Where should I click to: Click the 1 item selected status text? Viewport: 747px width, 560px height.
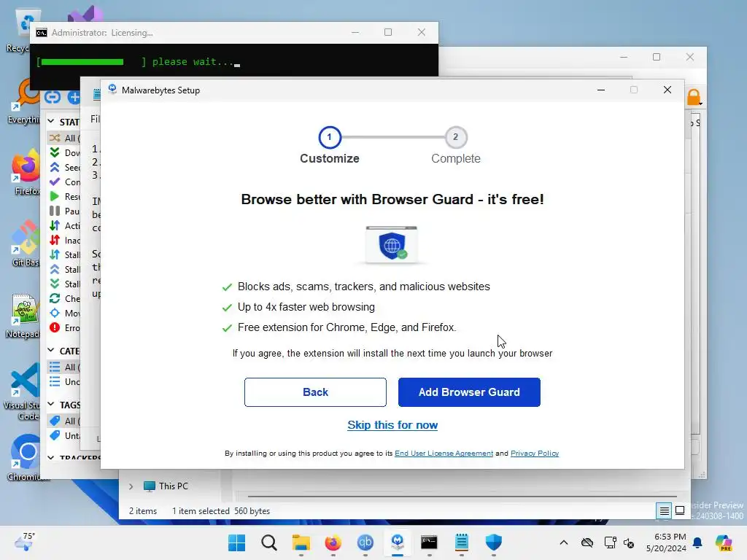tap(201, 511)
